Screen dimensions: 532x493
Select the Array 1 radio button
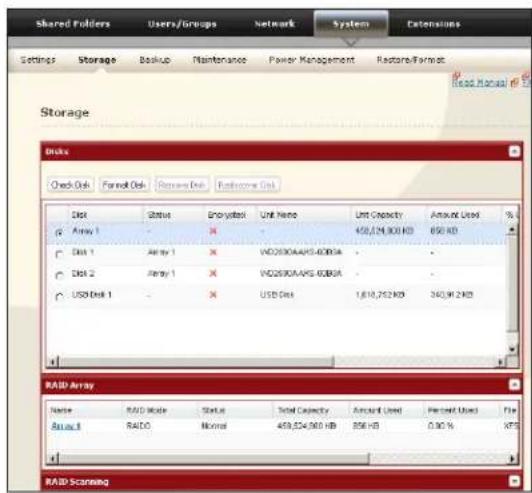(59, 233)
